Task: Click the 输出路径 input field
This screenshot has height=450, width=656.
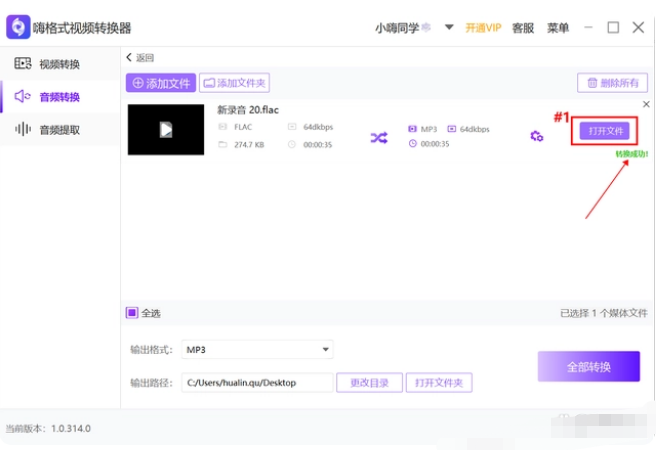Action: click(257, 382)
